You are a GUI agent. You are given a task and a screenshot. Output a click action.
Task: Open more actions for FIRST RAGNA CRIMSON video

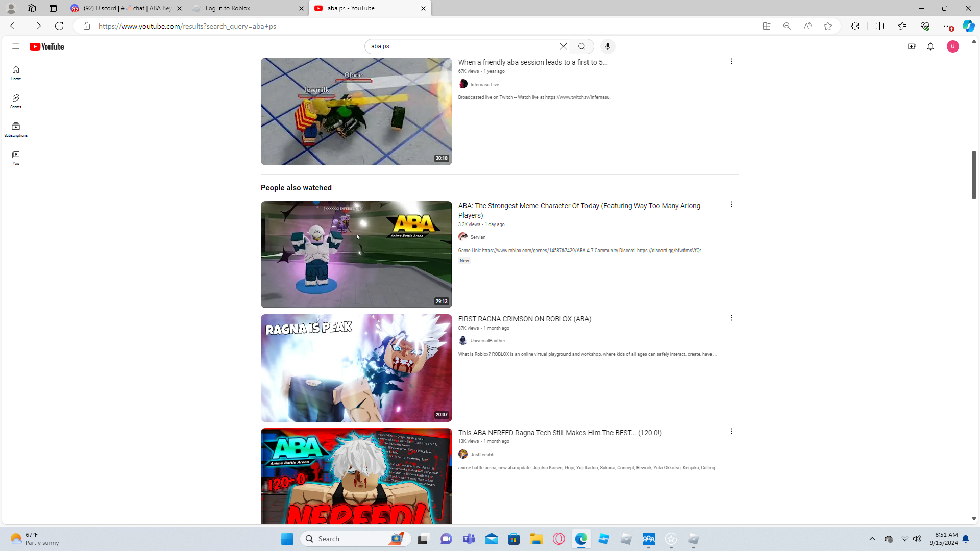click(731, 318)
